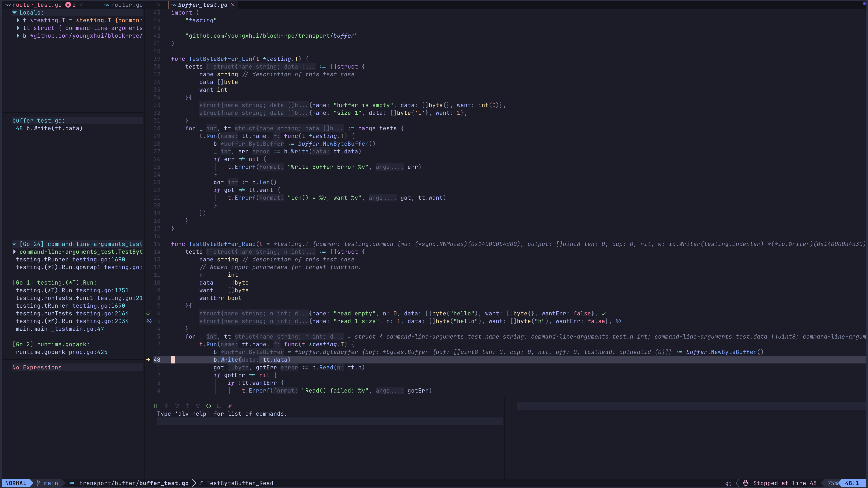
Task: Click the main git branch in statusline
Action: 47,483
